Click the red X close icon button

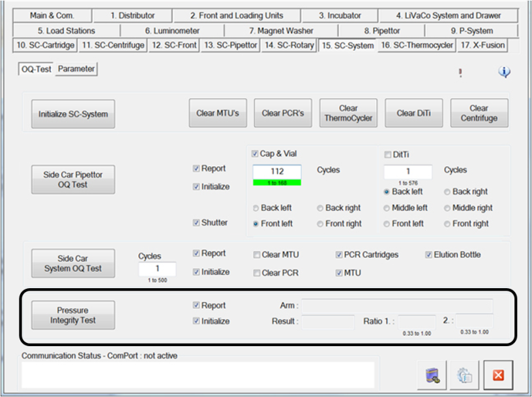(x=498, y=375)
